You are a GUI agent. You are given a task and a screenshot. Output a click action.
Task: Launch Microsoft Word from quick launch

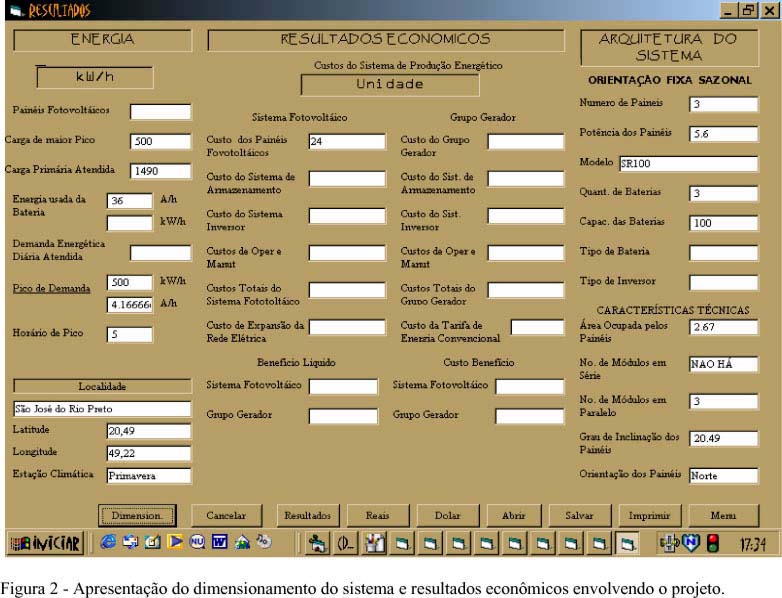click(220, 544)
